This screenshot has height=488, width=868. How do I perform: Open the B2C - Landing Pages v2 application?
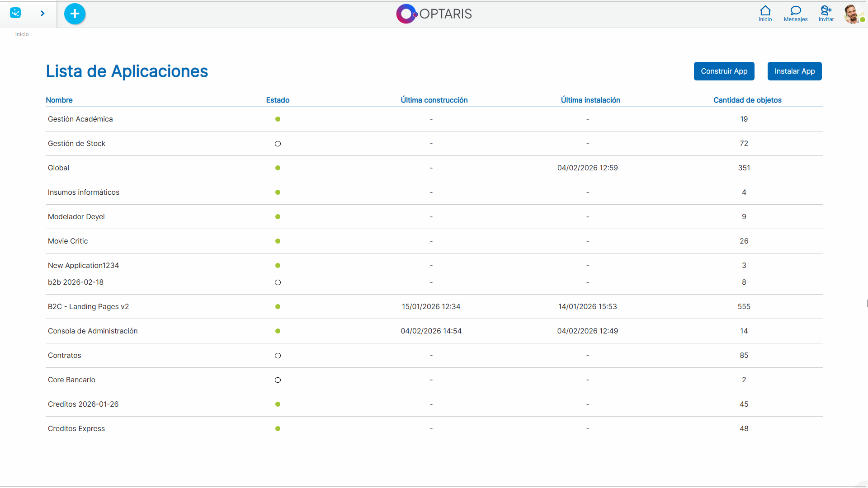tap(88, 307)
